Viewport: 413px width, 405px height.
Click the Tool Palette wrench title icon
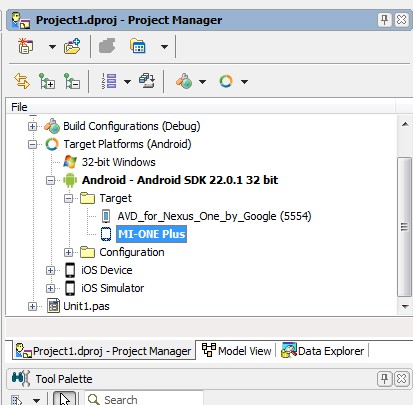click(x=21, y=379)
